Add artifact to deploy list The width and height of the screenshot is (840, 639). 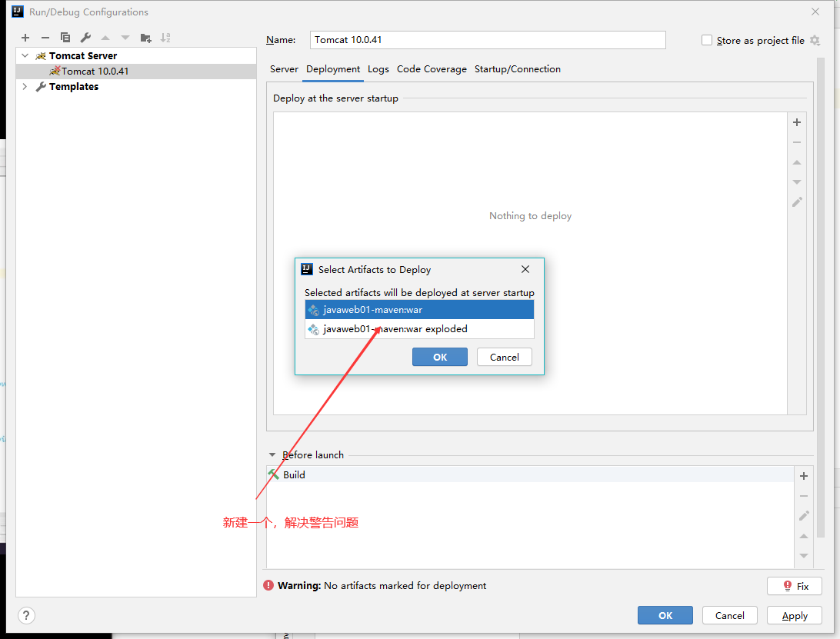(x=797, y=122)
